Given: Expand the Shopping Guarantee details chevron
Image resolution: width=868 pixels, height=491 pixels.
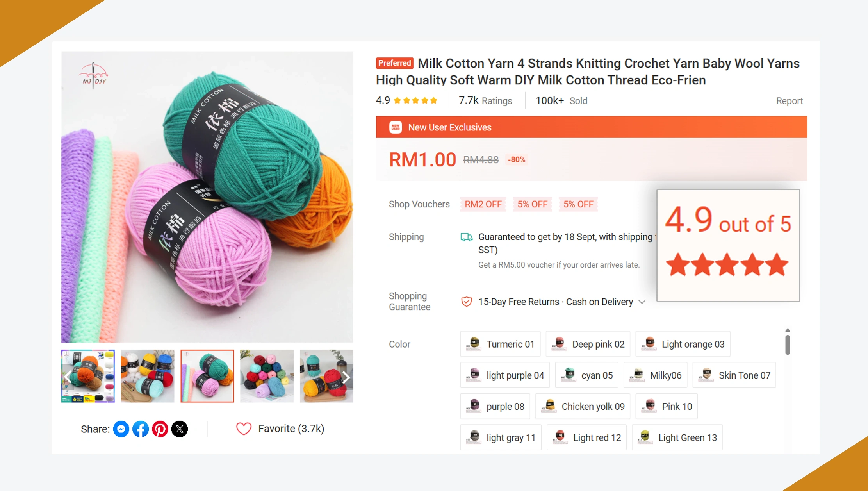Looking at the screenshot, I should point(642,302).
